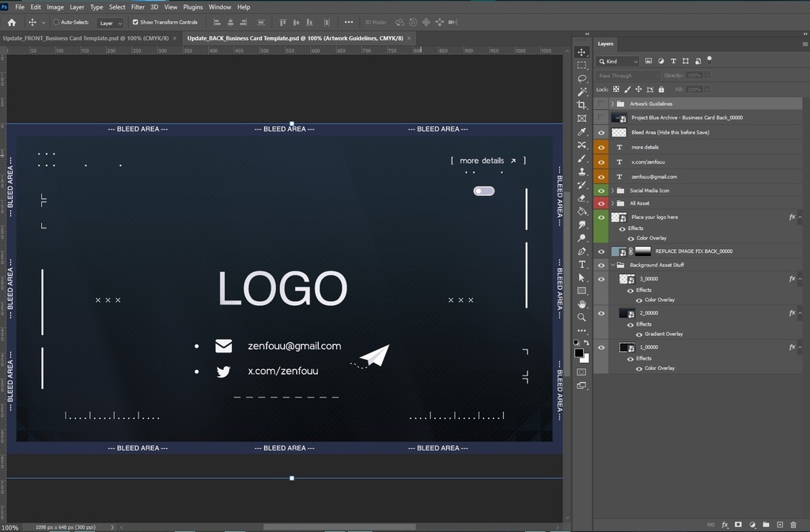Enable the Auto-Select checkbox
This screenshot has width=810, height=532.
[x=56, y=22]
